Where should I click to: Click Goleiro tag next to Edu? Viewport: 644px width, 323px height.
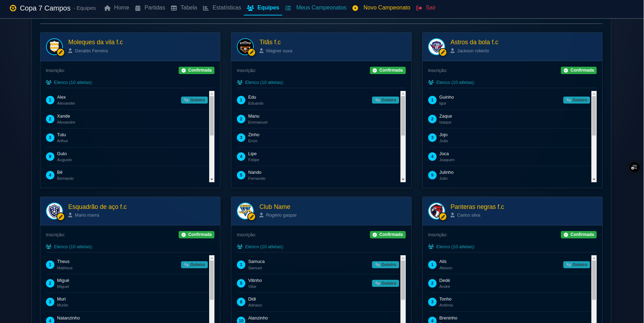pos(385,100)
